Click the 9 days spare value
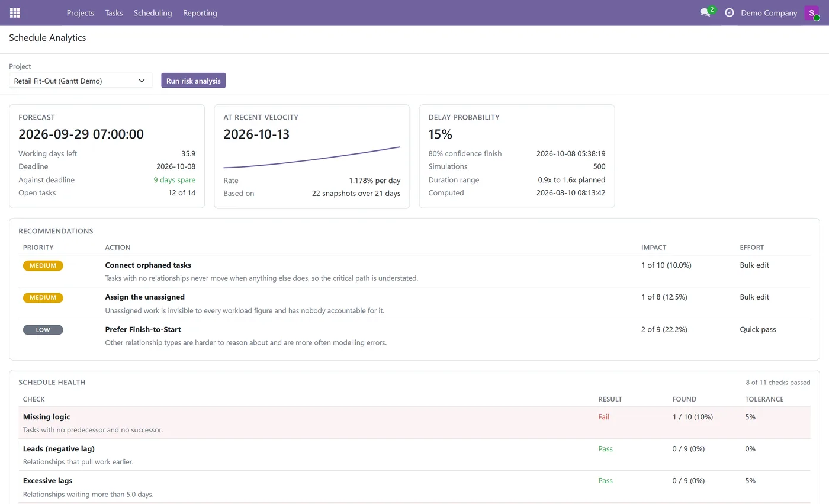 point(175,180)
